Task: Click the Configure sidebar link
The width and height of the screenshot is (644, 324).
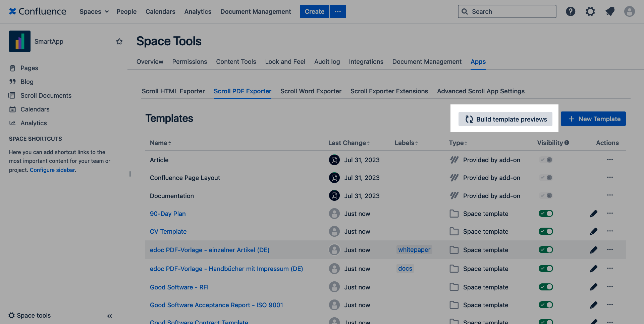Action: click(x=52, y=170)
